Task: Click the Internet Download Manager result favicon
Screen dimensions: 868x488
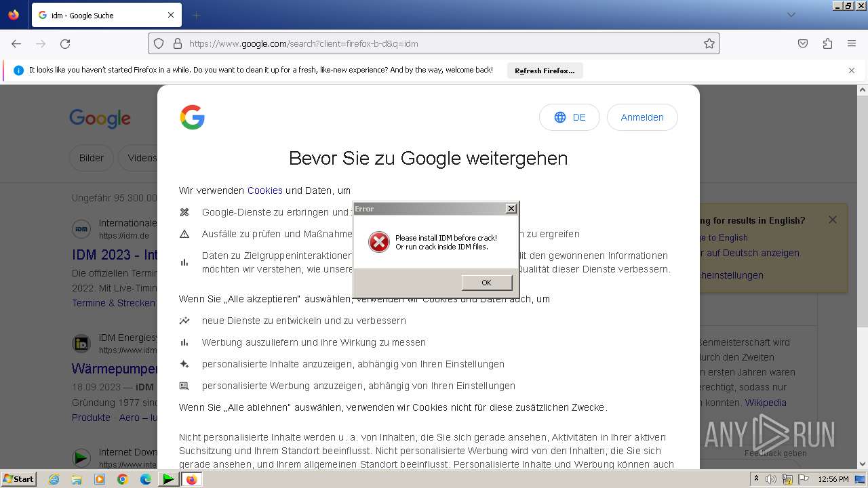Action: click(81, 457)
